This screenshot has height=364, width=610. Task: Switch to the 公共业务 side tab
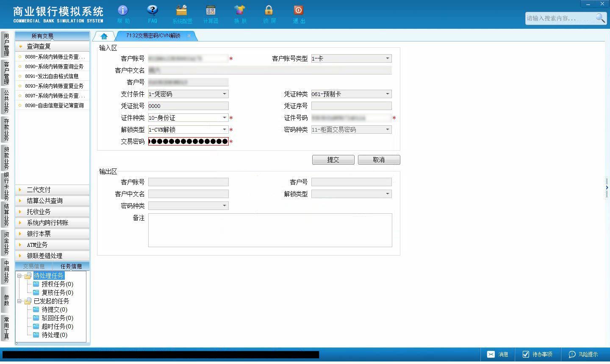tap(6, 101)
